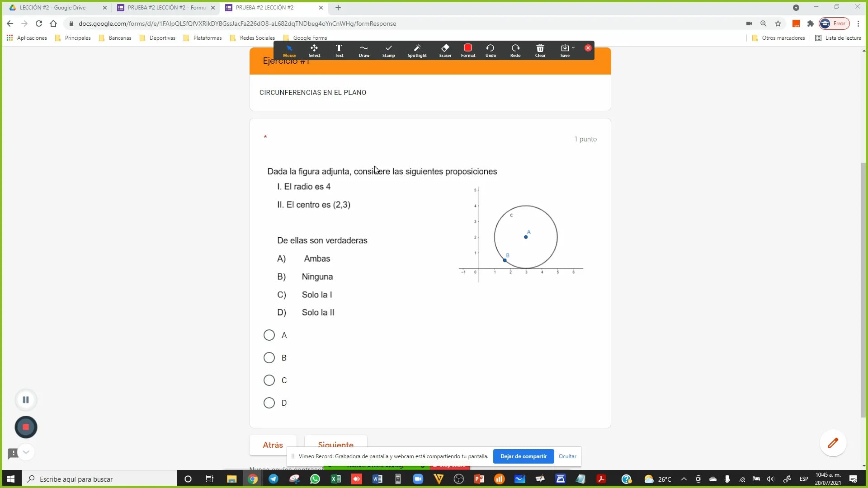Select answer option C

(269, 380)
